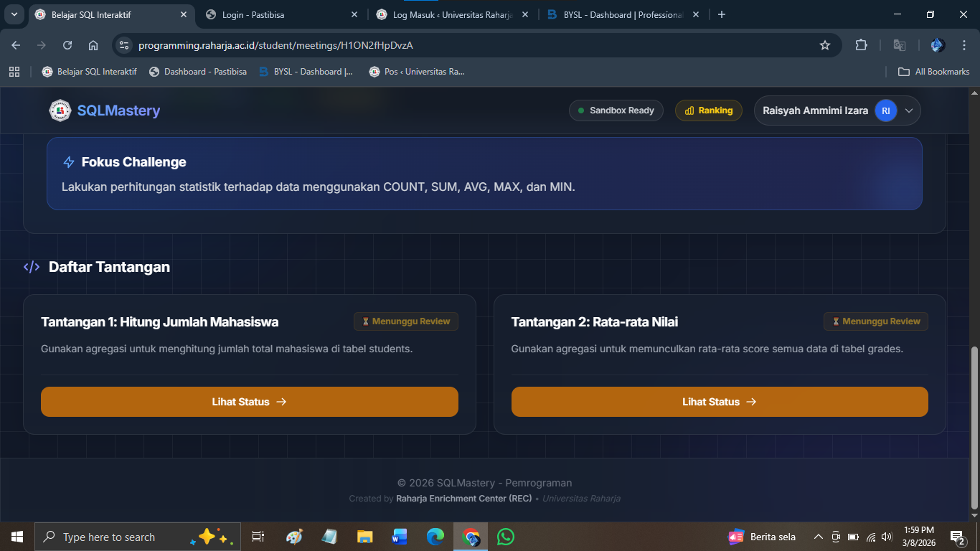Open All Bookmarks folder
This screenshot has width=980, height=551.
point(934,72)
